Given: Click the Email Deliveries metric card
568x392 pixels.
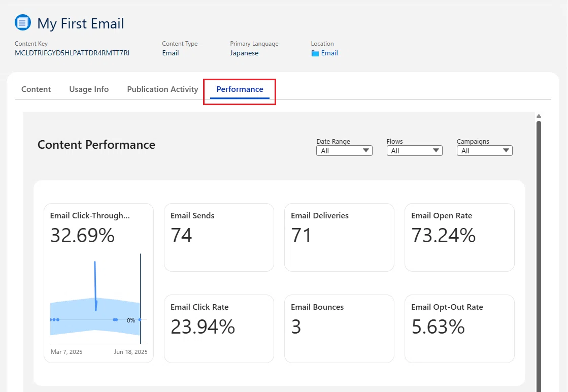Looking at the screenshot, I should (x=339, y=237).
